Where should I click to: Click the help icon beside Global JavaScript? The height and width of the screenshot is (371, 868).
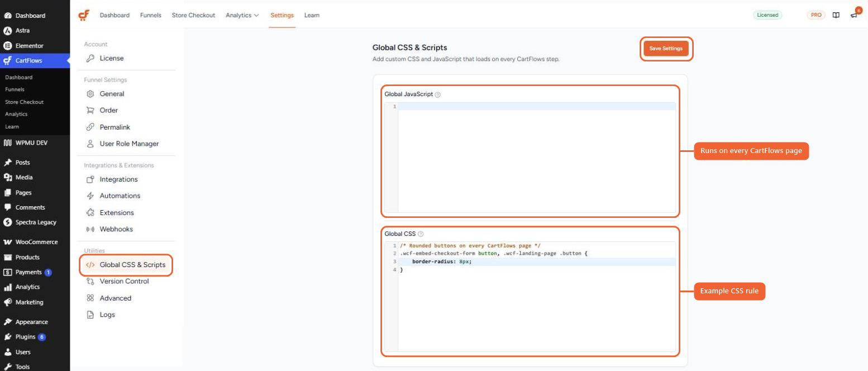[x=437, y=94]
